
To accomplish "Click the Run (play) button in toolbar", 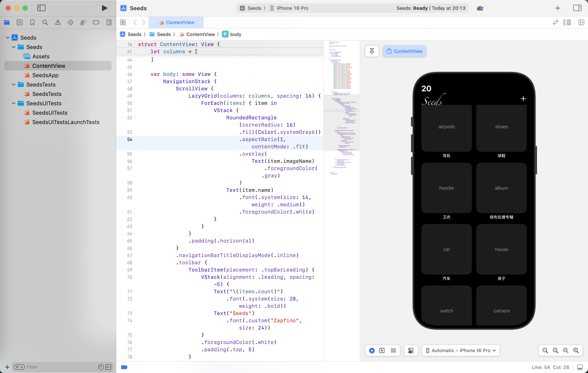I will 105,8.
